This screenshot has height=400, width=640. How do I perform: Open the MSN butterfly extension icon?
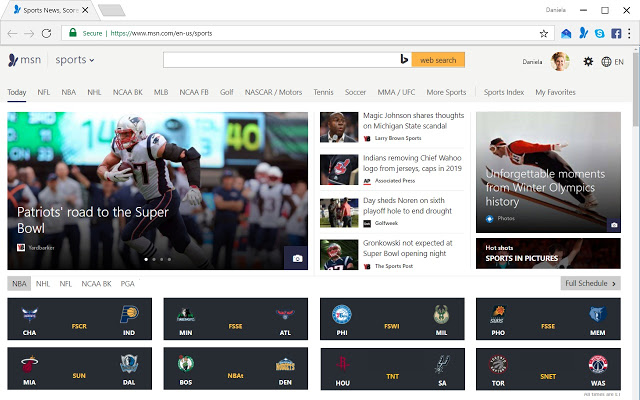(x=584, y=33)
